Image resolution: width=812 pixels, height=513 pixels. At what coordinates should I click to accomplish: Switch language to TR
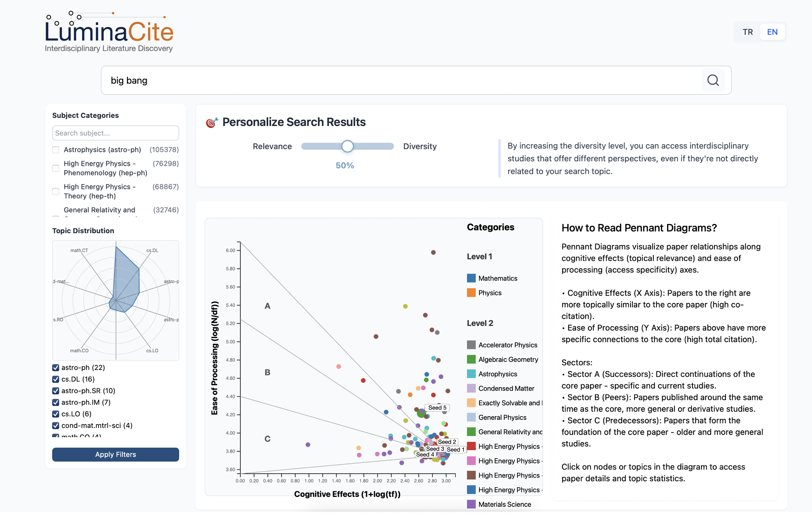747,32
